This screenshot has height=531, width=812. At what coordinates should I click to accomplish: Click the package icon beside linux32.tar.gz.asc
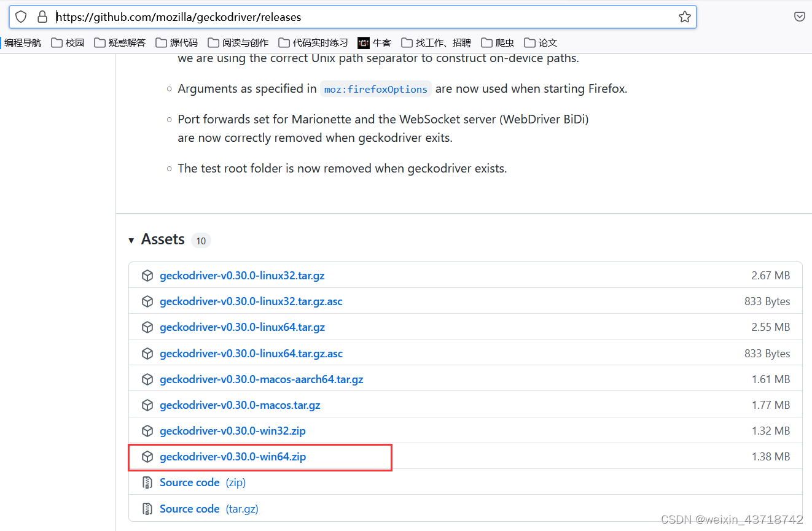click(x=147, y=301)
